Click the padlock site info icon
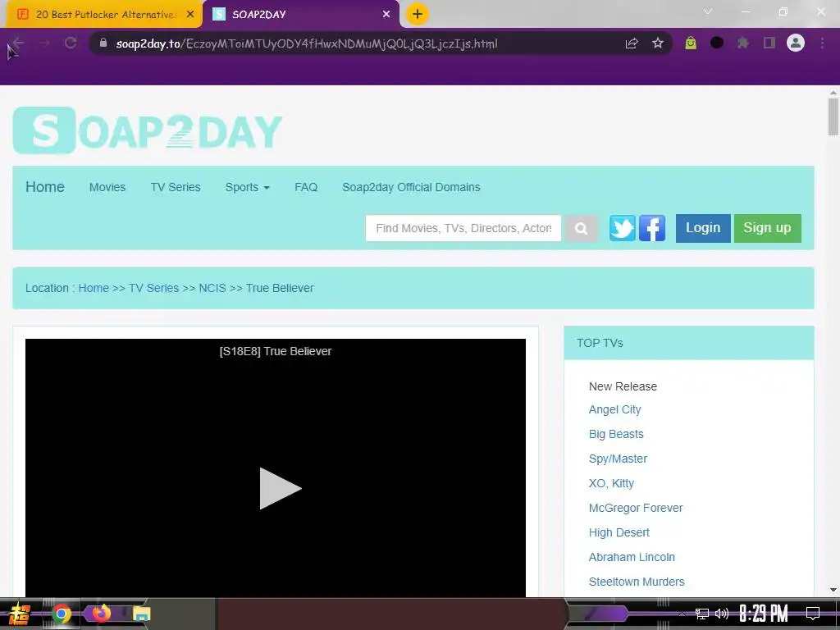The image size is (840, 630). click(x=103, y=43)
